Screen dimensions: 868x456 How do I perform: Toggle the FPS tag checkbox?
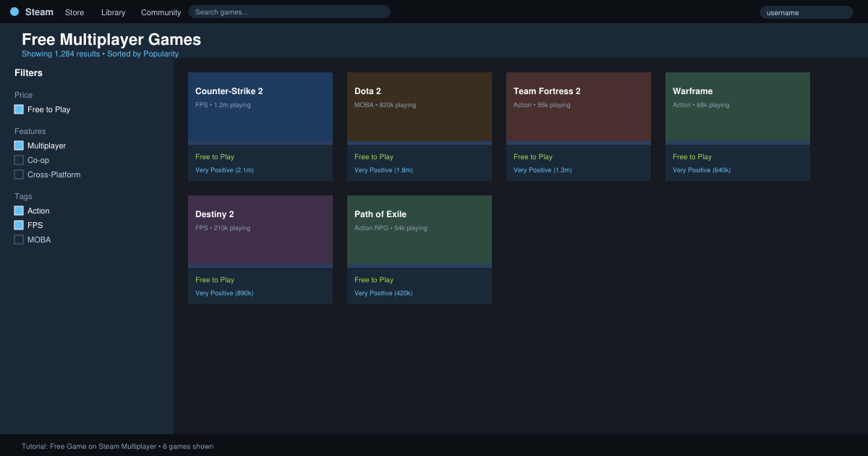(x=19, y=225)
